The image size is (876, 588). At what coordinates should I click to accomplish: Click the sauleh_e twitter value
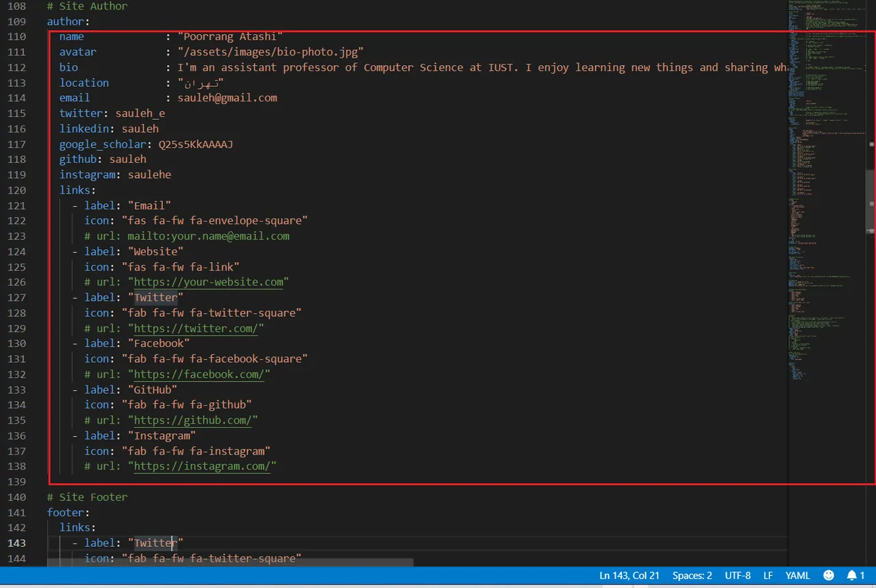tap(140, 113)
